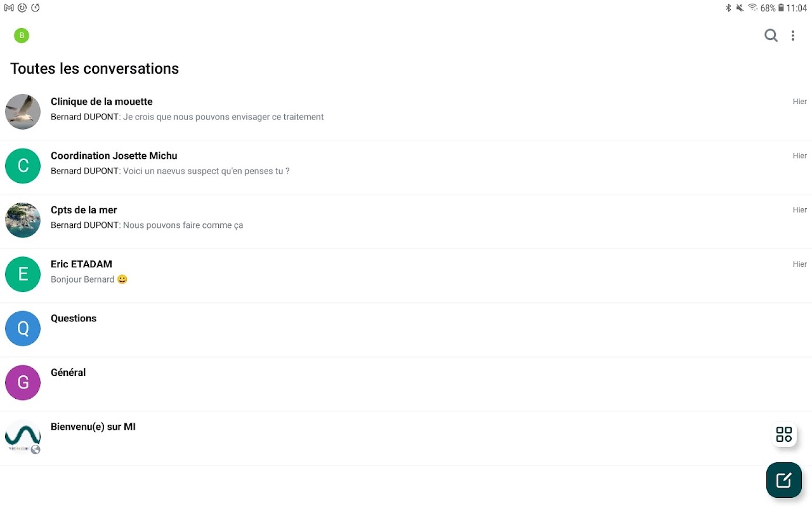Open the 'Nous pouvons faire comme ça' message preview
This screenshot has height=508, width=812.
pyautogui.click(x=183, y=225)
